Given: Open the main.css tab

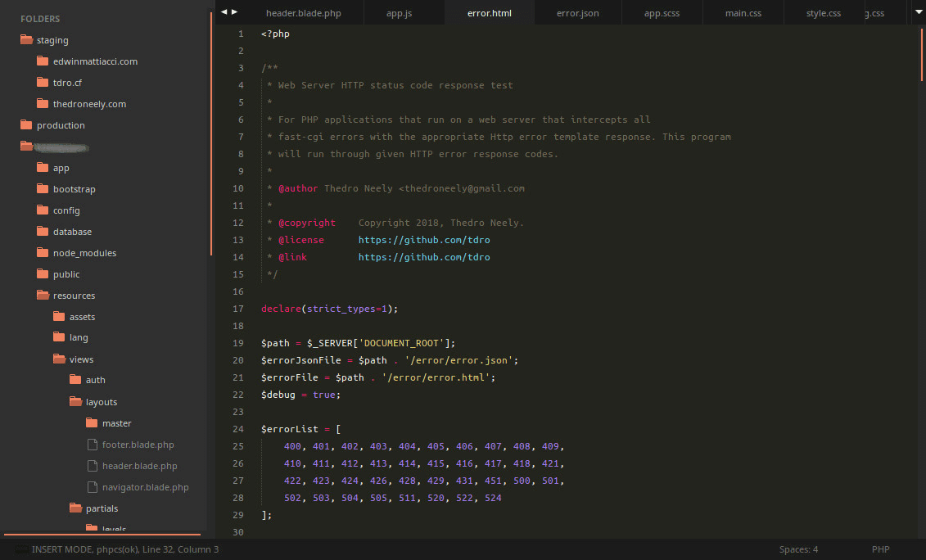Looking at the screenshot, I should [743, 13].
